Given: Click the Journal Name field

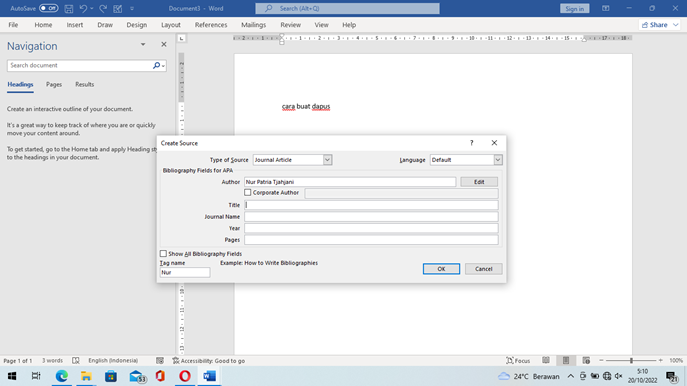Looking at the screenshot, I should tap(371, 216).
